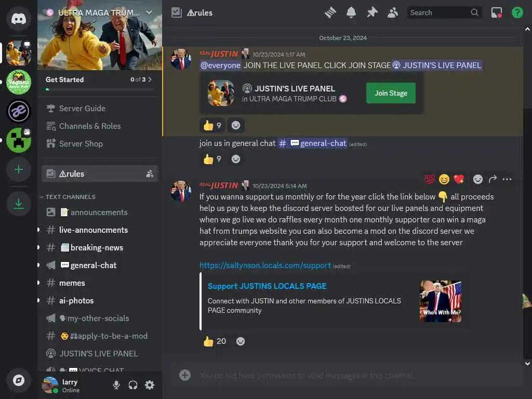The width and height of the screenshot is (532, 399).
Task: Open Server Shop
Action: click(x=100, y=143)
